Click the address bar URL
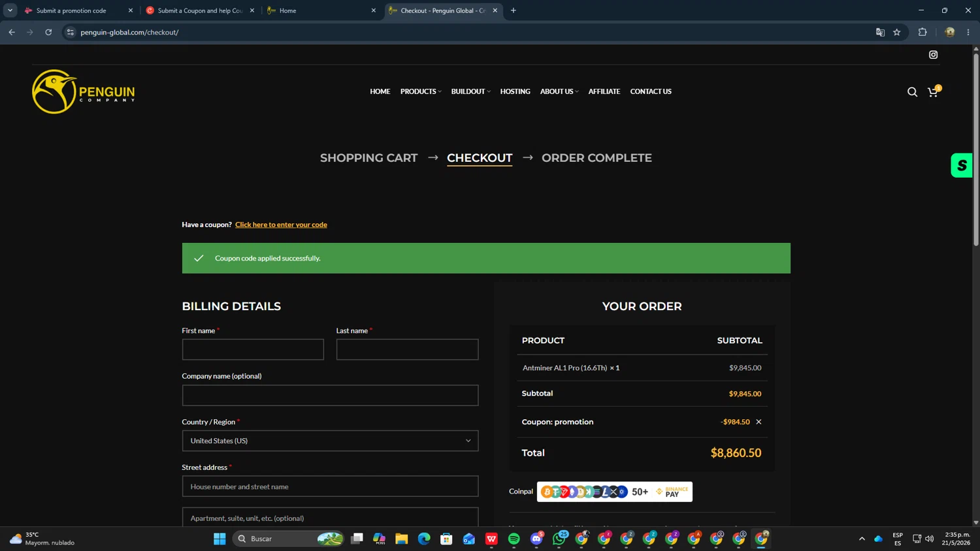980x551 pixels. [x=129, y=32]
